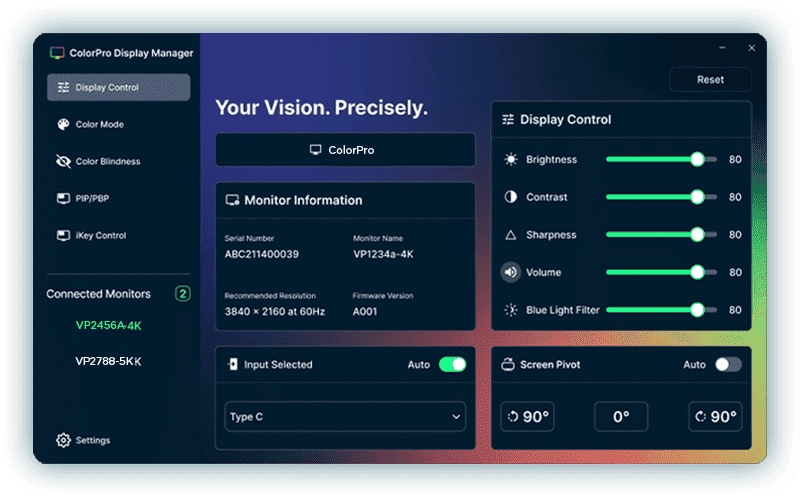Click the Settings gear icon

coord(63,440)
